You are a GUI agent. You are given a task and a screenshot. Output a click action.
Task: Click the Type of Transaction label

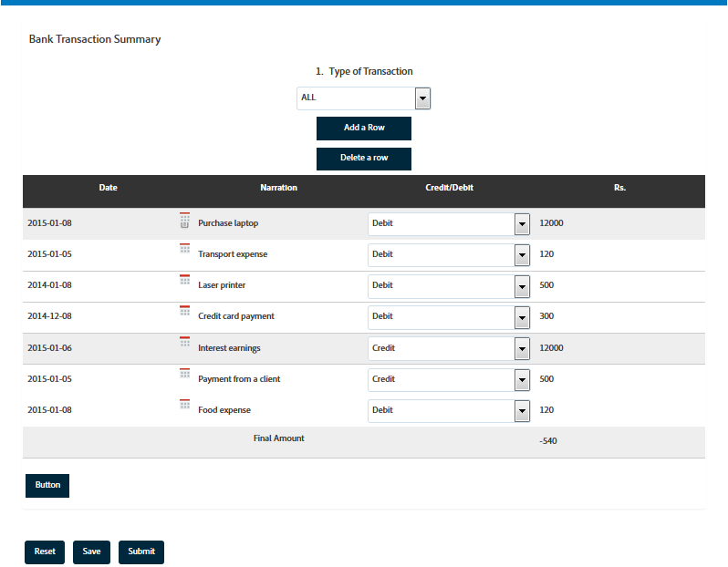tap(370, 71)
